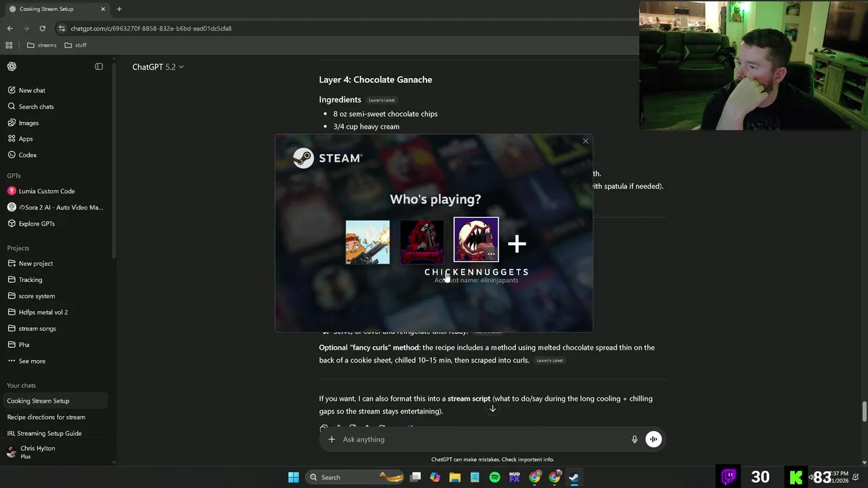Collapse the Projects section header
Screen dimensions: 868x488
coord(18,248)
